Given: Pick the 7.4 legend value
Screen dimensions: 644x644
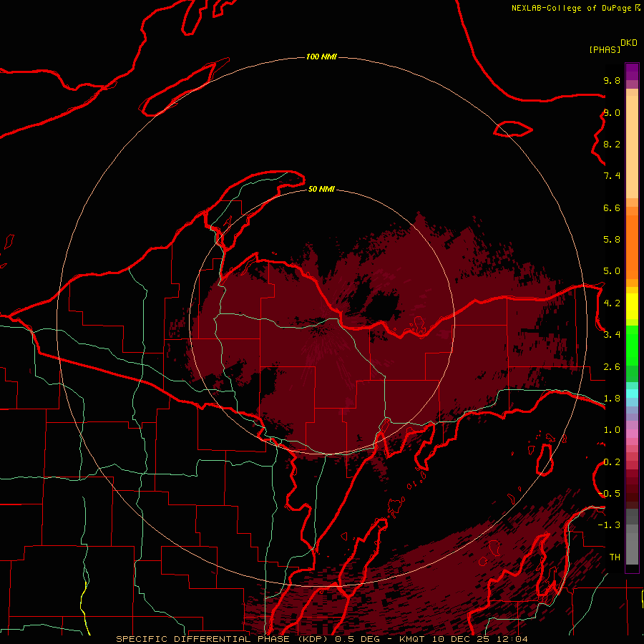Looking at the screenshot, I should [x=612, y=176].
